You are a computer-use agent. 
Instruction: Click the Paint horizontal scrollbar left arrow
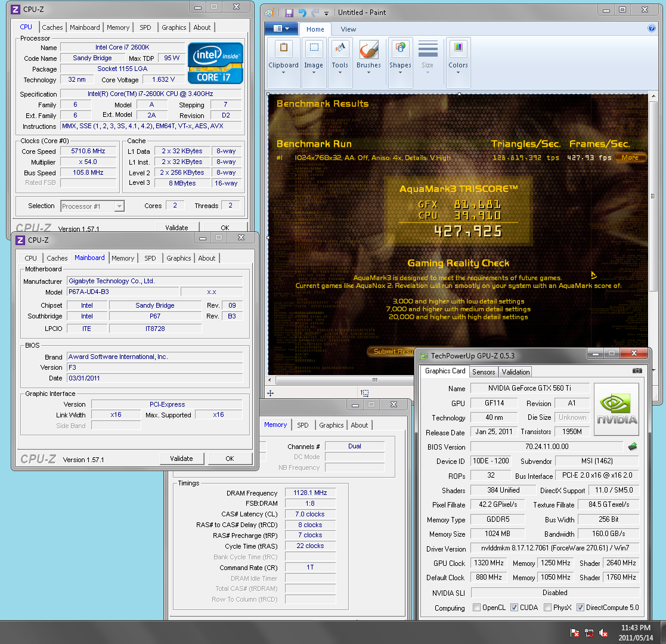[270, 380]
